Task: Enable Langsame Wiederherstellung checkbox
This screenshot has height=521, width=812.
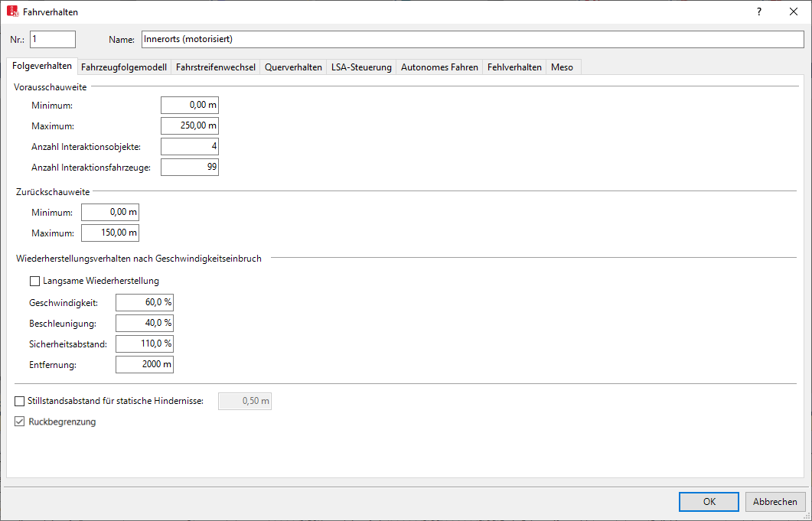Action: click(x=34, y=281)
